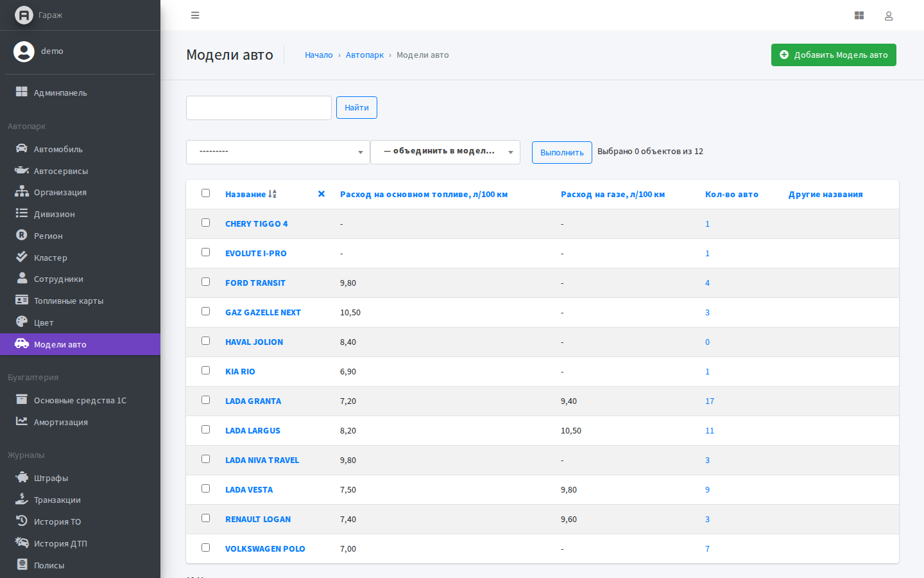Check the FORD TRANSIT row checkbox
This screenshot has height=578, width=924.
coord(205,282)
